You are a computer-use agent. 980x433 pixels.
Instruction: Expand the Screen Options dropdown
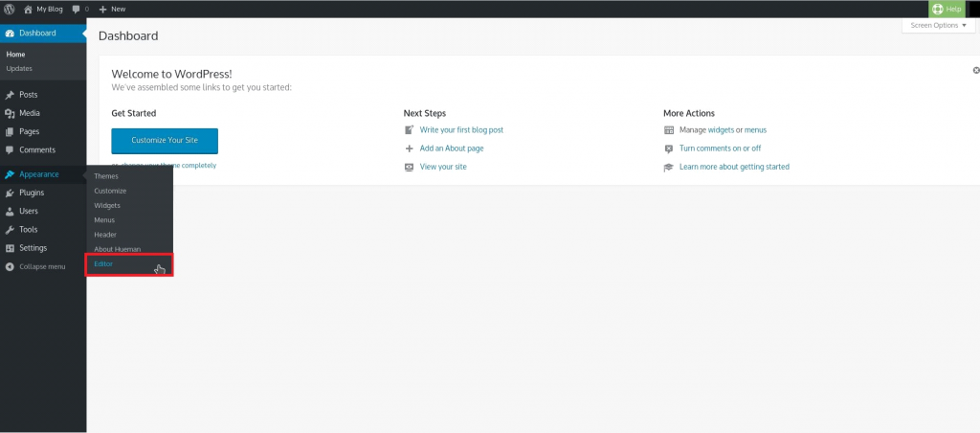938,26
